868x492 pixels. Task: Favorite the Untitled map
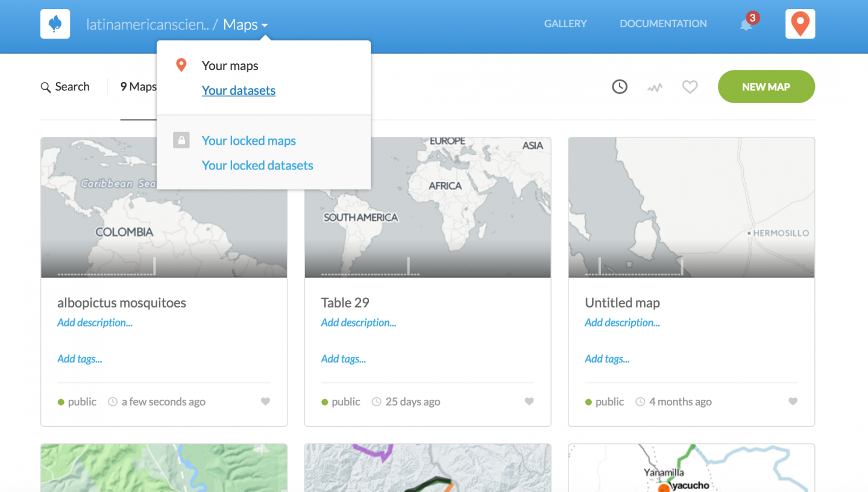tap(793, 402)
